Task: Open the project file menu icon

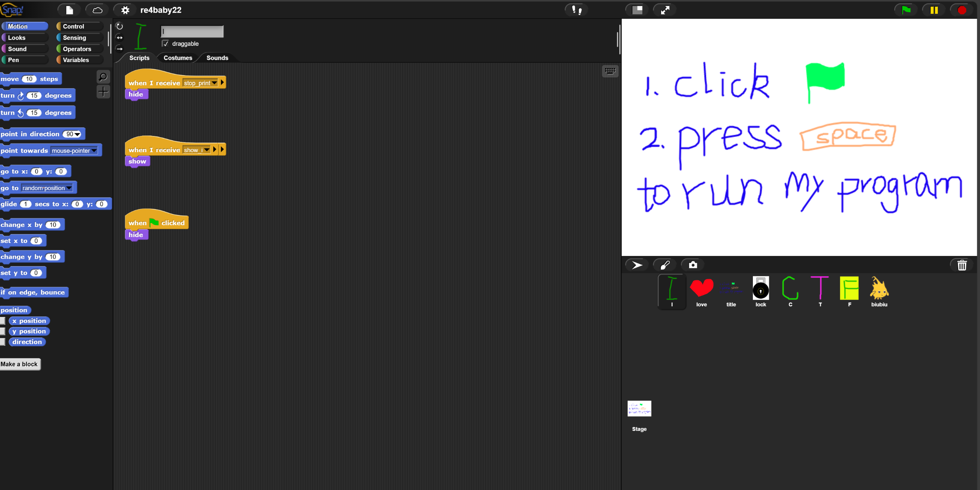Action: 69,10
